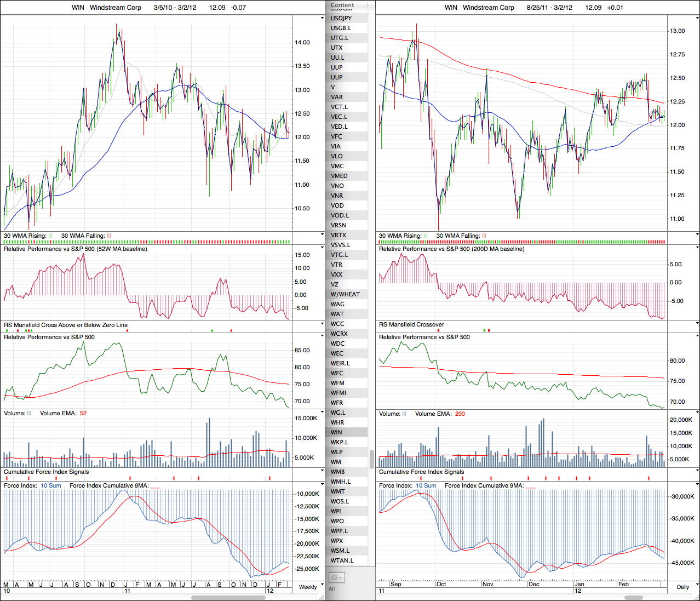Open weekly price chart pane dropdown arrow
700x601 pixels.
(322, 18)
